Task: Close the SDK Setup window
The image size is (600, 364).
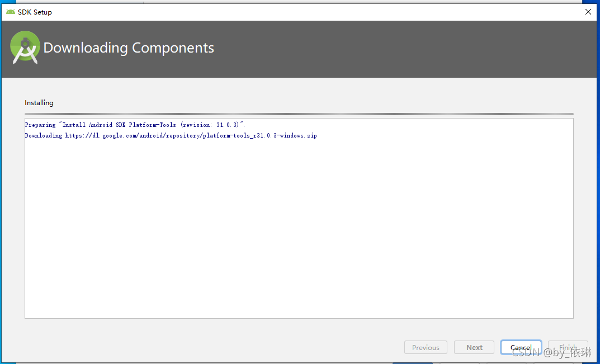Action: (588, 12)
